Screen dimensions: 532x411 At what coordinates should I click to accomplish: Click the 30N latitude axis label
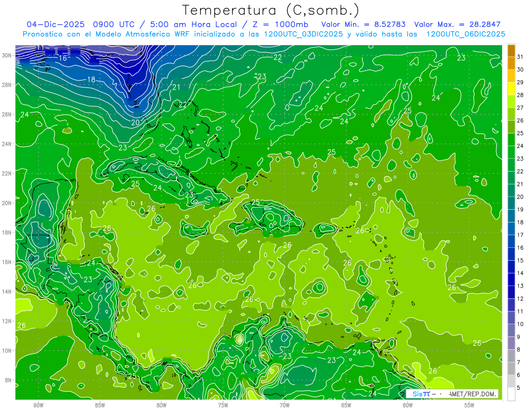[7, 55]
